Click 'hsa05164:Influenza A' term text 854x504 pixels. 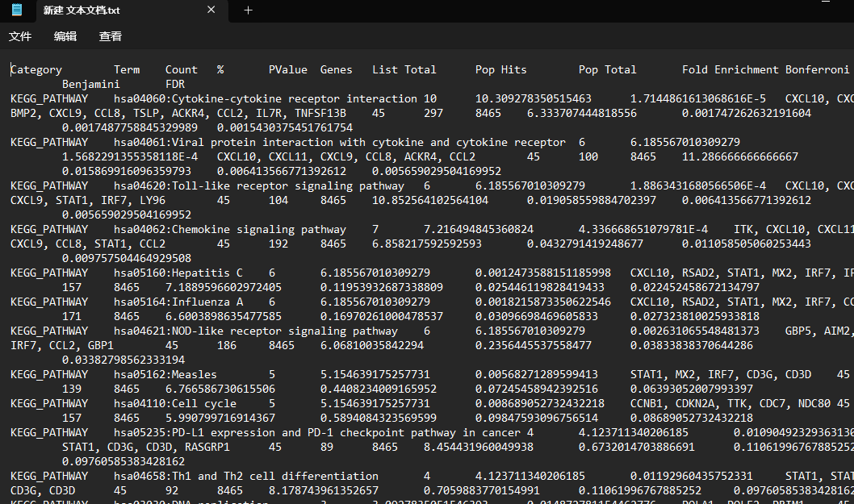tap(178, 302)
